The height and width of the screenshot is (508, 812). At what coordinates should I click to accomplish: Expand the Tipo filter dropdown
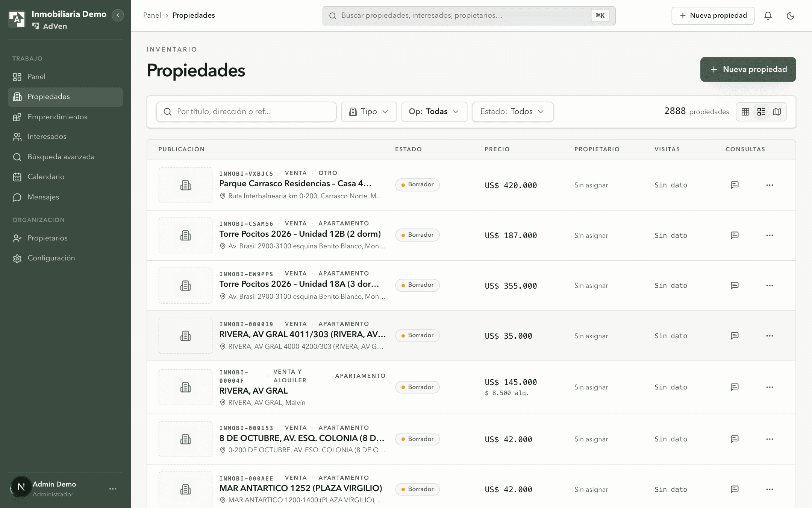pos(369,111)
